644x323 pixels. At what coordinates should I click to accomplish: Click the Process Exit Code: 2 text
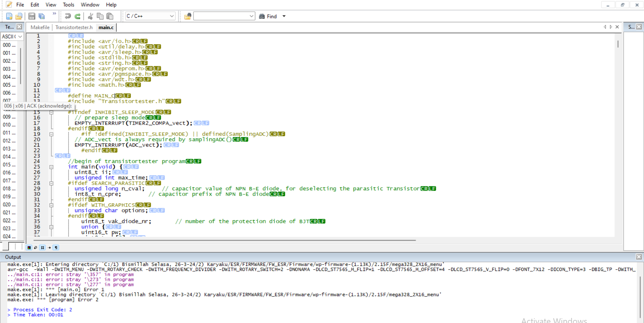tap(43, 310)
